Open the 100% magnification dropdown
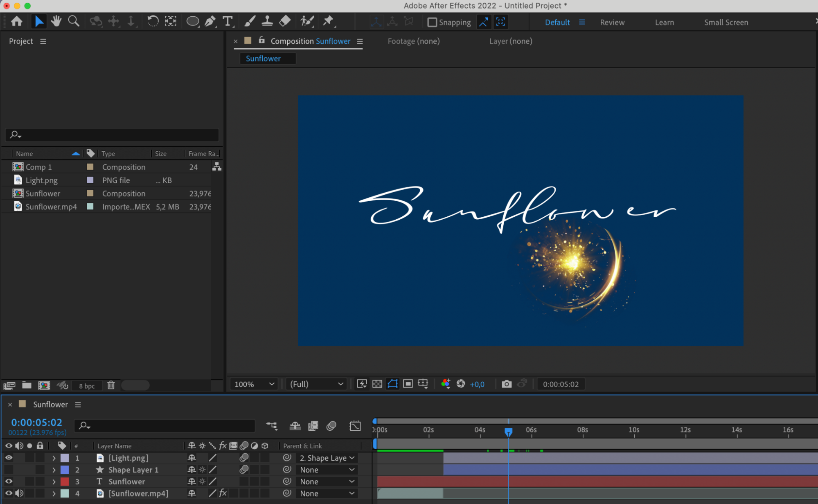This screenshot has width=818, height=504. [254, 384]
